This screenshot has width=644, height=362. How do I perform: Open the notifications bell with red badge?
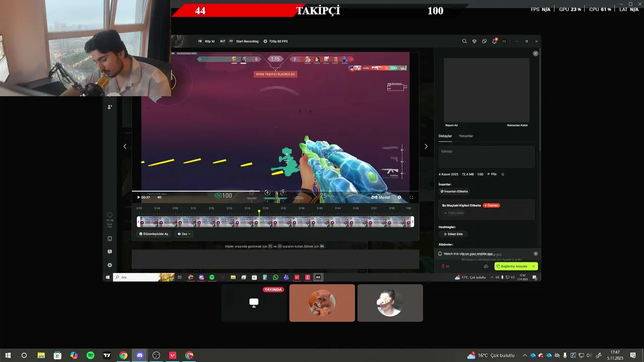[x=494, y=41]
